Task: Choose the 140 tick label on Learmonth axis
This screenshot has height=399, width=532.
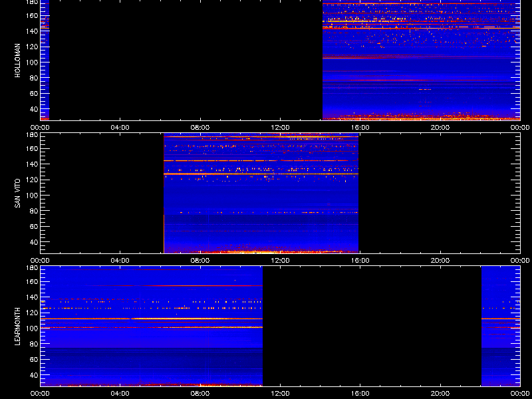Action: pyautogui.click(x=33, y=297)
